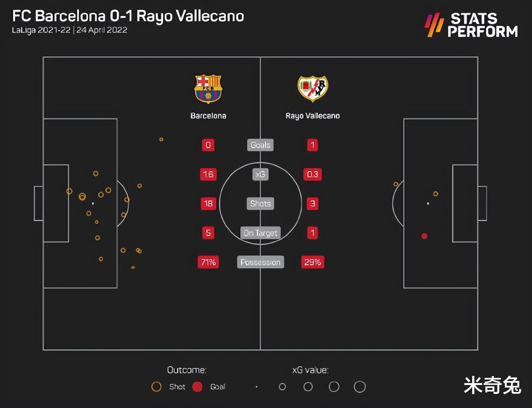Select the red goal marker on pitch

[424, 236]
